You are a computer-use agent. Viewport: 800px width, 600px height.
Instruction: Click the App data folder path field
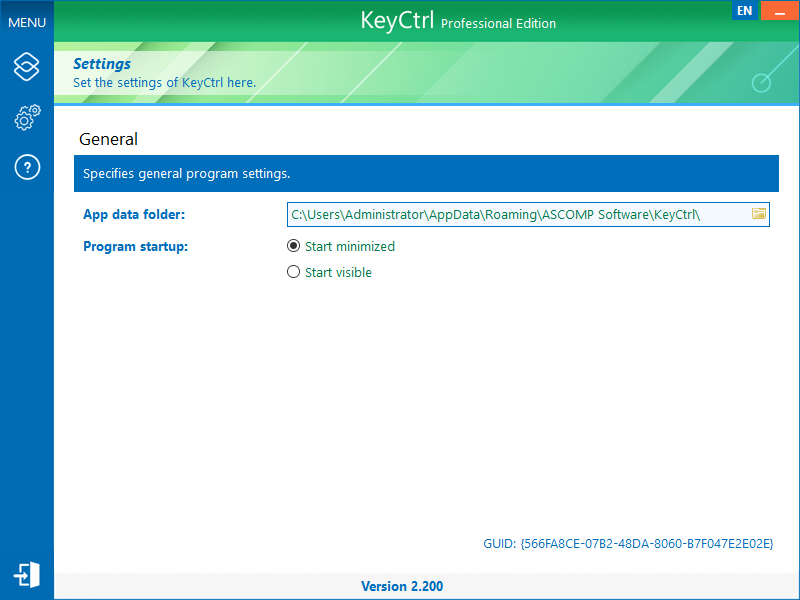coord(528,214)
